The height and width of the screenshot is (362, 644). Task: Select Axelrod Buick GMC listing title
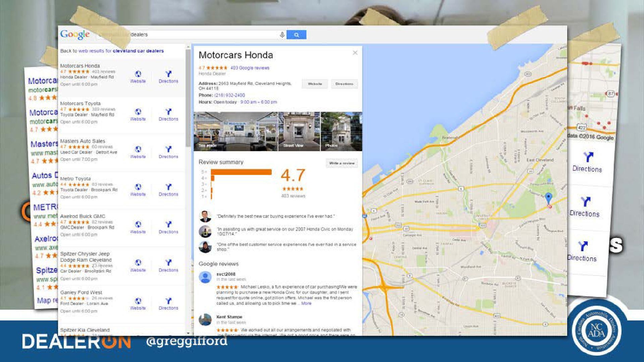[x=83, y=216]
